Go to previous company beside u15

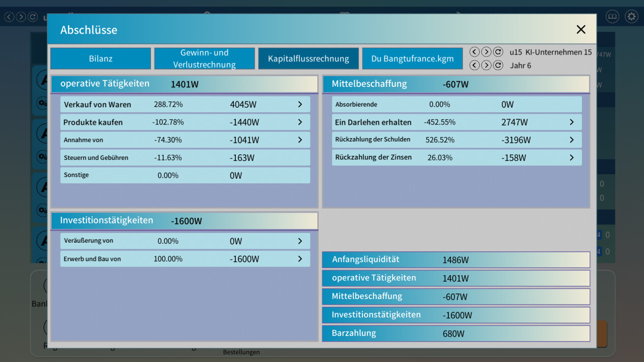point(474,52)
